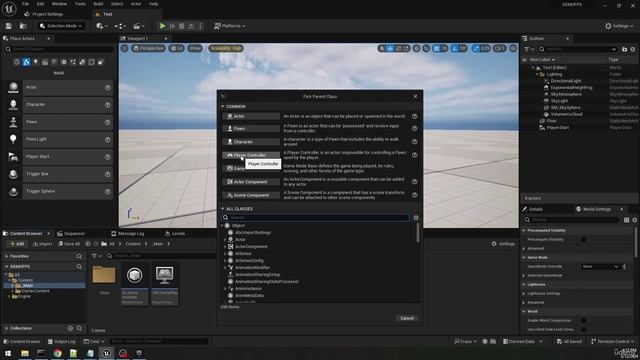Open class viewer settings gear in dialog

click(416, 218)
